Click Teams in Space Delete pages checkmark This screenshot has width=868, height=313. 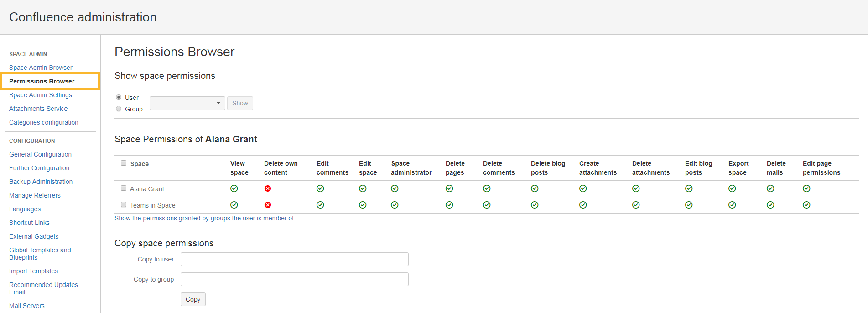449,205
